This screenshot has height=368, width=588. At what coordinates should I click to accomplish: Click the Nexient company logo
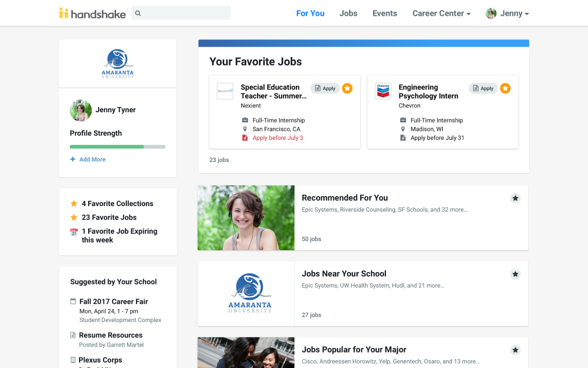pyautogui.click(x=225, y=91)
